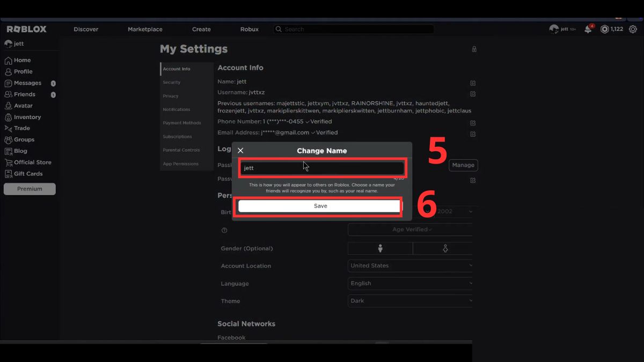Click the Friends request count badge
The image size is (644, 362).
(53, 95)
